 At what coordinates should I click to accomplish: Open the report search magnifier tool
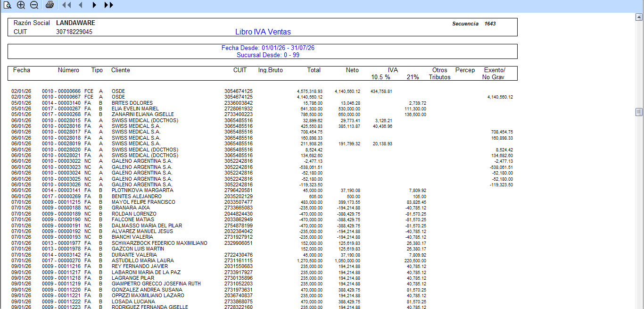click(x=7, y=5)
